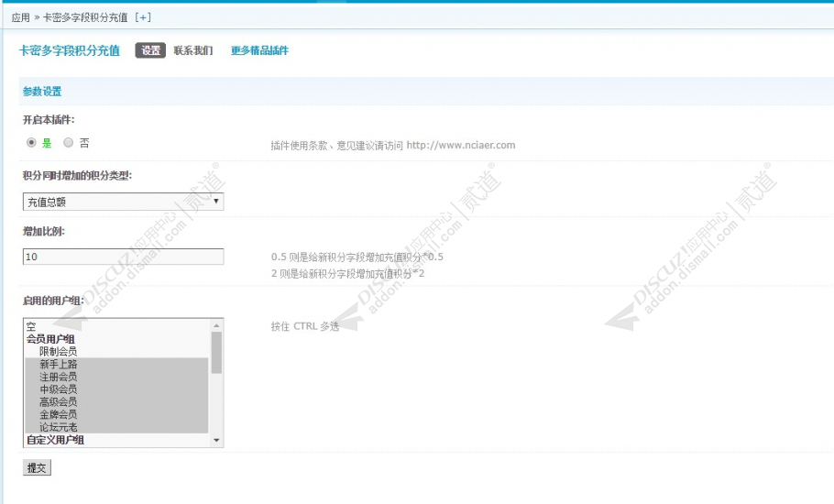This screenshot has height=504, width=834.
Task: Click the 应用 breadcrumb link
Action: pyautogui.click(x=21, y=17)
